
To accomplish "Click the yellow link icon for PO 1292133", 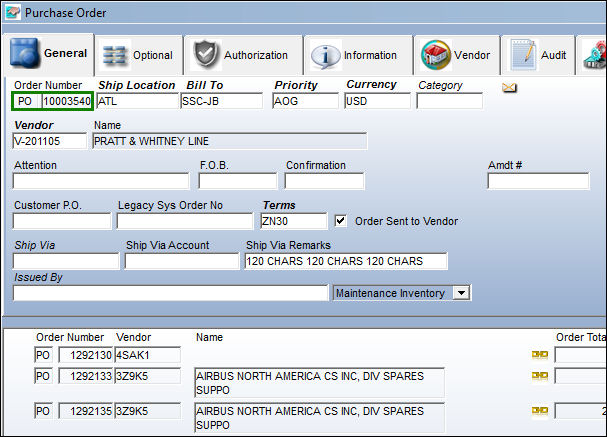I will coord(540,375).
